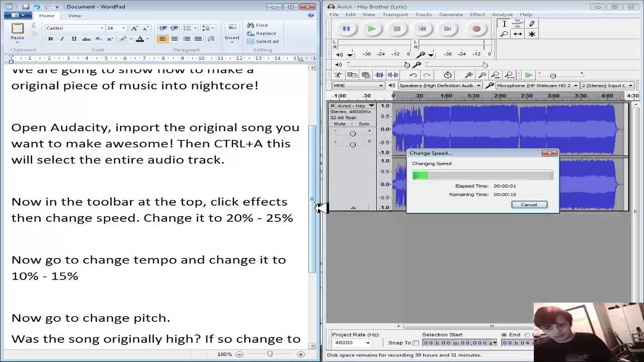Open the font size 24 dropdown
This screenshot has height=362, width=644.
(123, 28)
